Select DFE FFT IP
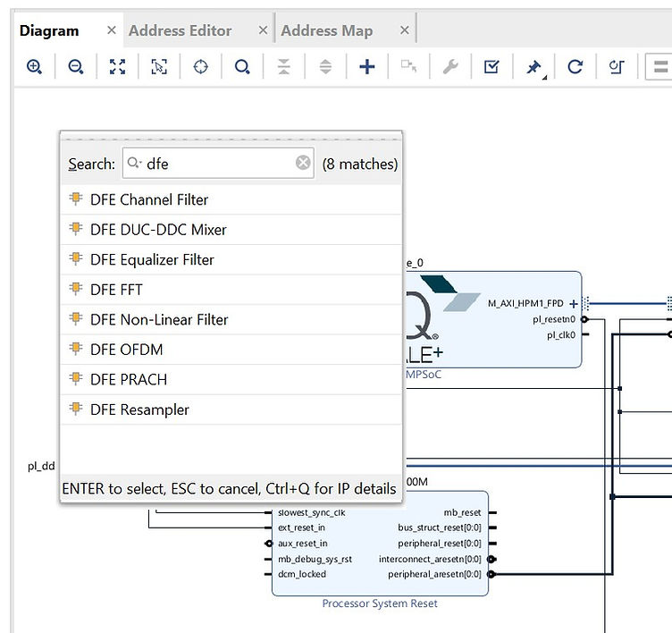The height and width of the screenshot is (633, 672). pos(231,290)
